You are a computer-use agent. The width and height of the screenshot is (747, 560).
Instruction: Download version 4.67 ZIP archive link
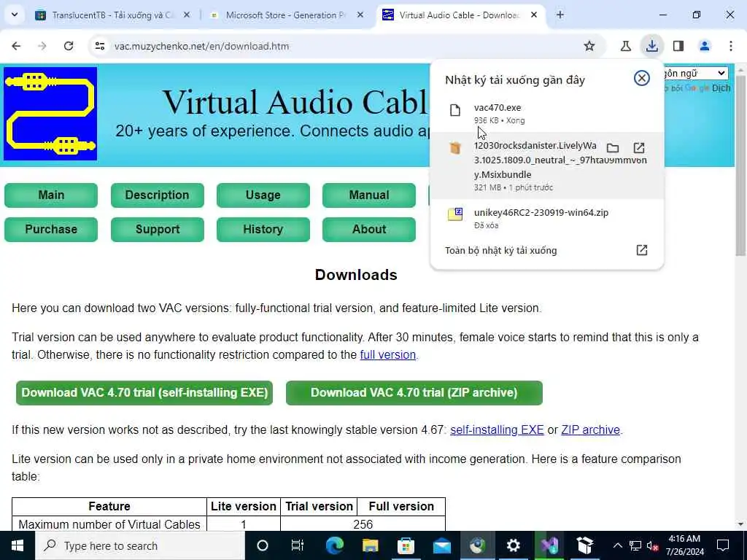pyautogui.click(x=590, y=430)
